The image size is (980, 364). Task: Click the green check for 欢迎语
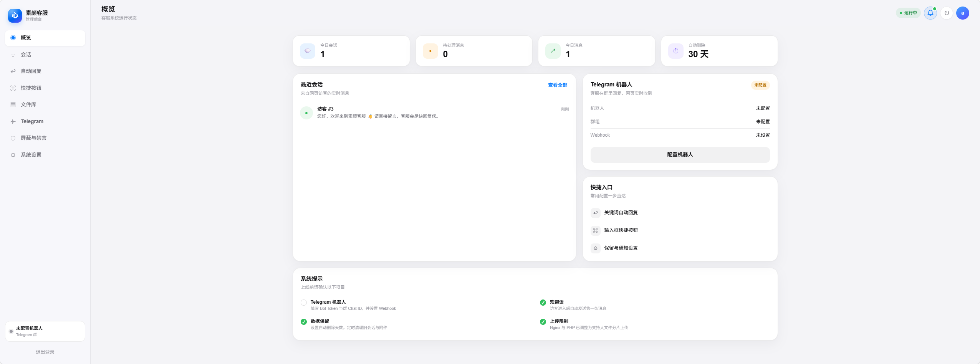click(x=543, y=303)
